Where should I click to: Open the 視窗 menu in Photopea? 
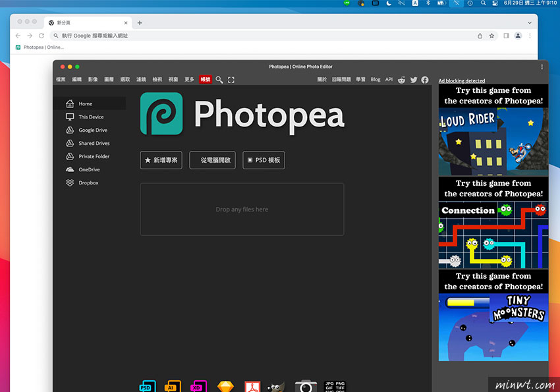click(x=173, y=79)
